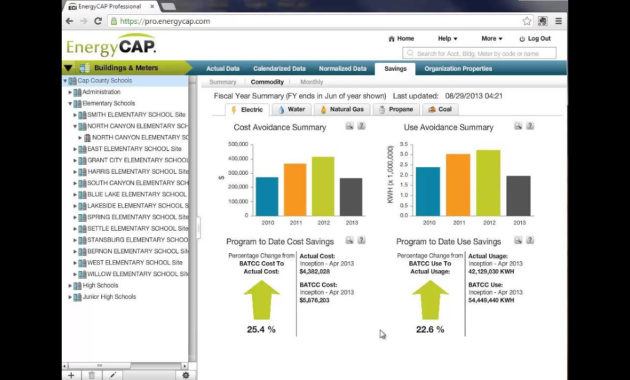
Task: Open the Commodity sub-tab
Action: 267,82
